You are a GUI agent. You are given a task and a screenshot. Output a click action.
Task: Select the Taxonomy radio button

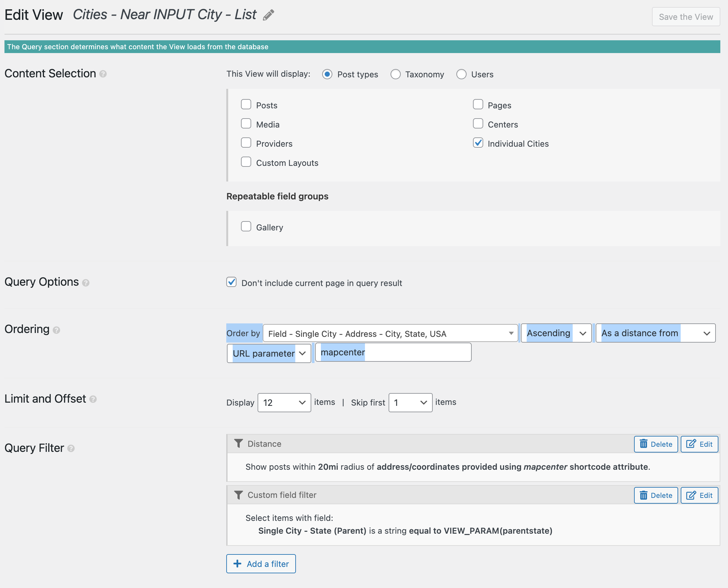tap(395, 74)
